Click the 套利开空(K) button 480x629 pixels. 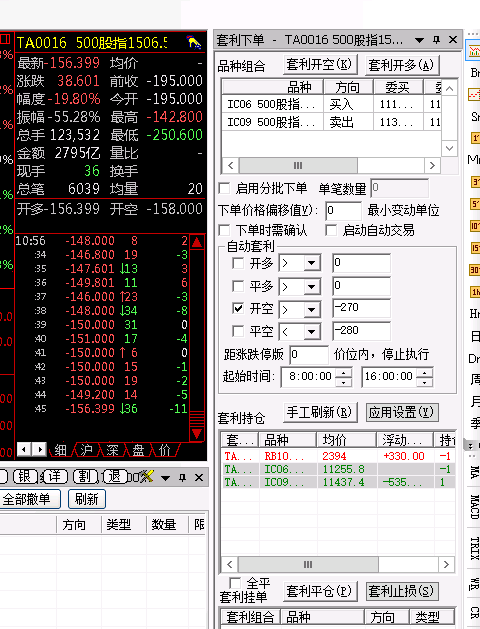[320, 64]
